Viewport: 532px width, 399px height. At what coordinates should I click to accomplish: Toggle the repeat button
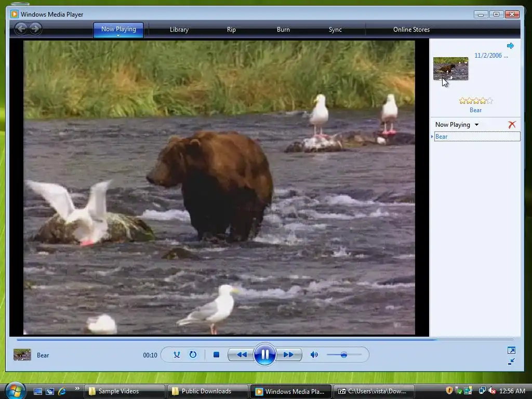click(193, 354)
